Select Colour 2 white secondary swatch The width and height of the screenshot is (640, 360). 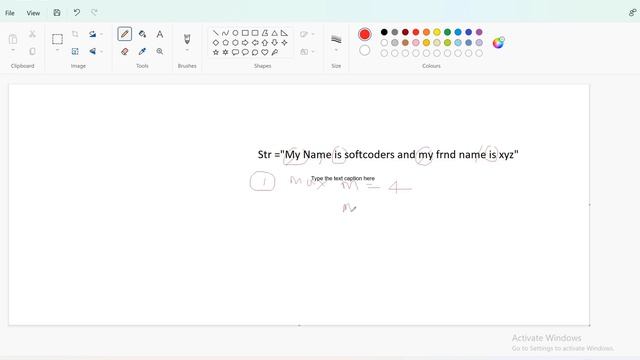tap(364, 50)
